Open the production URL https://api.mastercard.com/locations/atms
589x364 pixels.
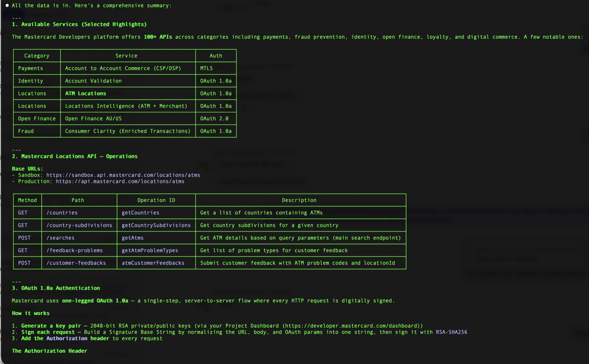click(x=120, y=181)
